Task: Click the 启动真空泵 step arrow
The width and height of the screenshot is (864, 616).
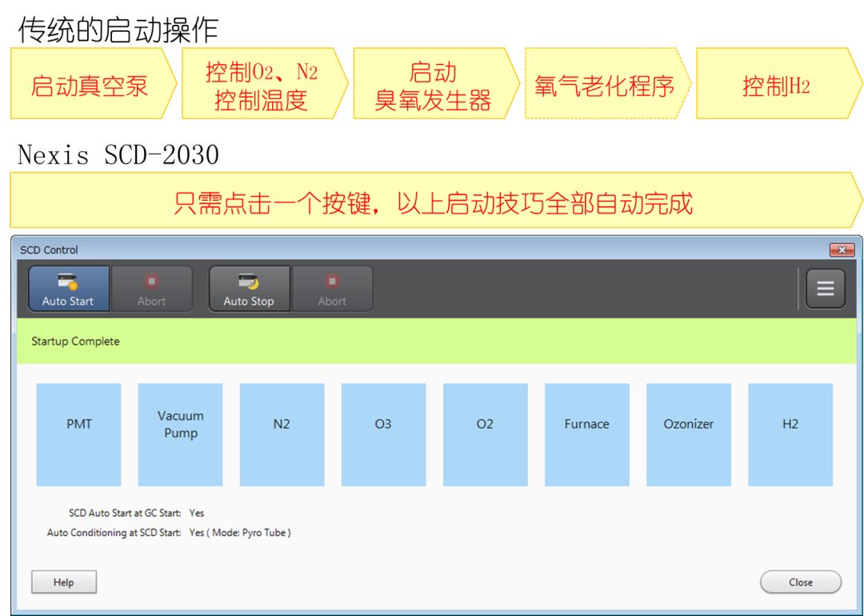Action: pyautogui.click(x=90, y=84)
